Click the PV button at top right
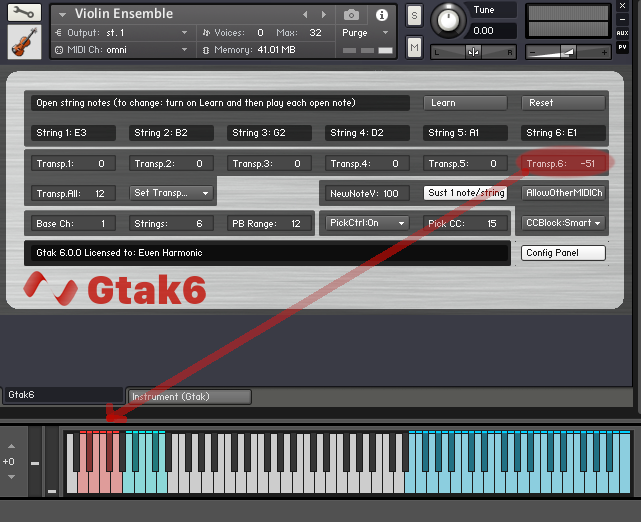 (622, 45)
